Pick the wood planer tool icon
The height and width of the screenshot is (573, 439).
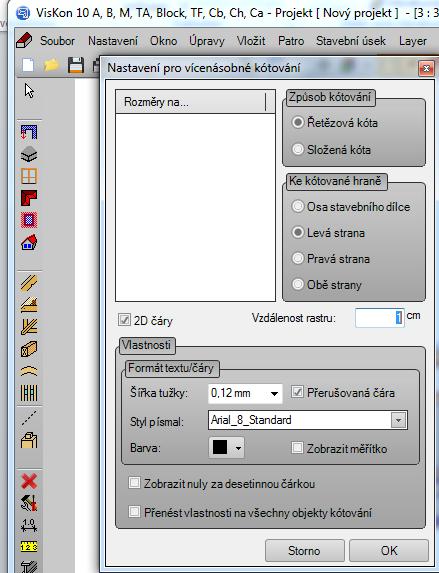[29, 305]
